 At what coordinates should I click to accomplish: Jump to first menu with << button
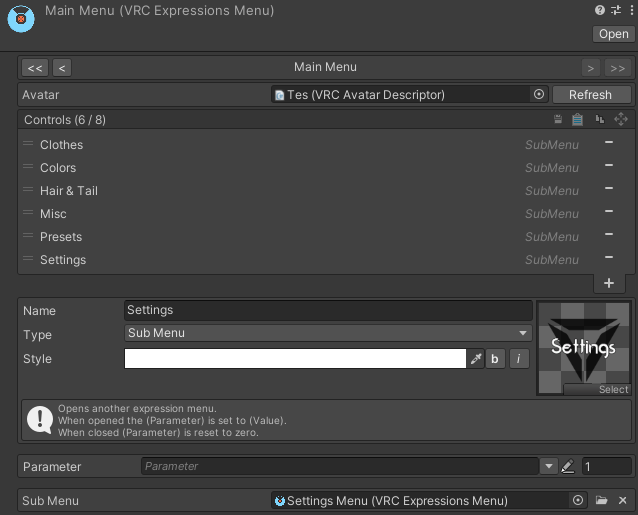(x=35, y=68)
